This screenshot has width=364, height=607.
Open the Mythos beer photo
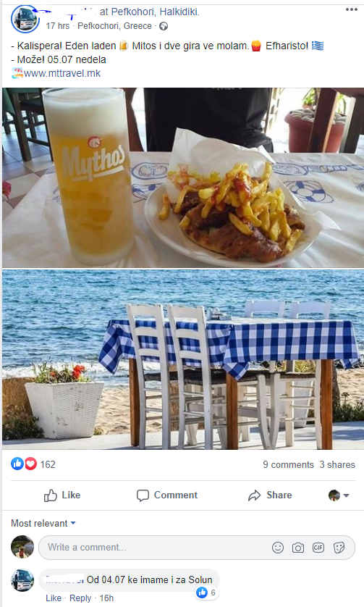183,177
